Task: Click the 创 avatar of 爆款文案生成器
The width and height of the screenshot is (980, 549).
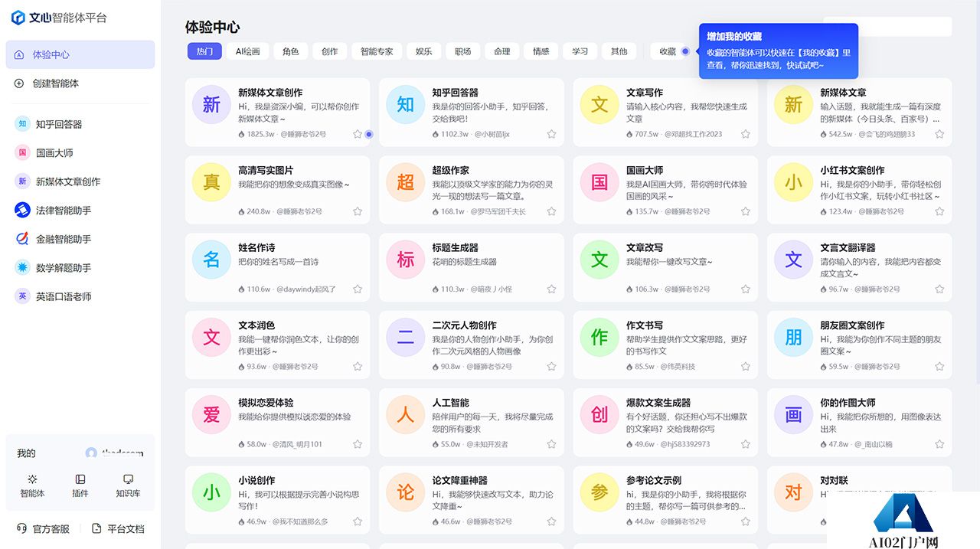Action: pos(599,415)
